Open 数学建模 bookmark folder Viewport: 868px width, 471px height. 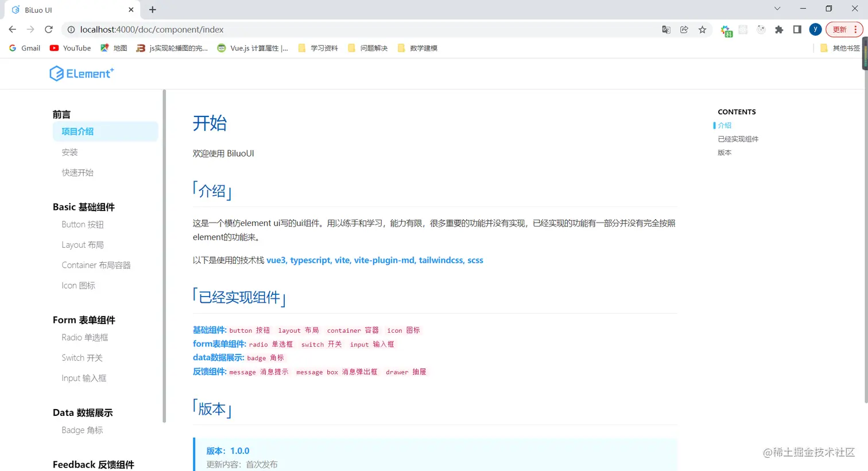click(x=417, y=48)
